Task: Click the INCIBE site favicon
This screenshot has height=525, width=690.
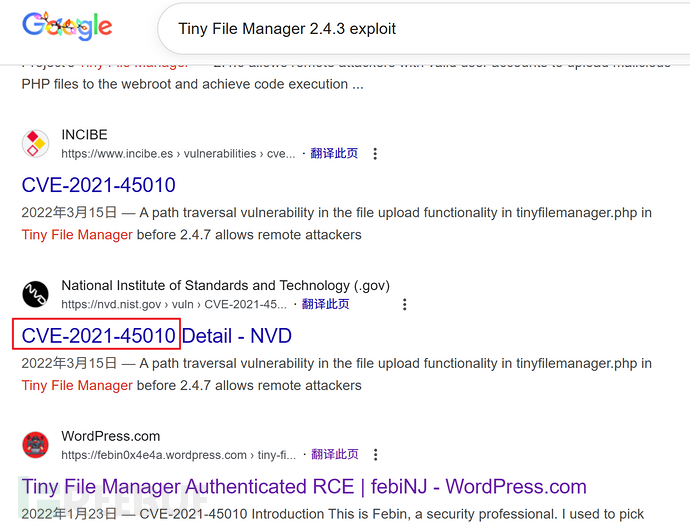Action: tap(36, 144)
